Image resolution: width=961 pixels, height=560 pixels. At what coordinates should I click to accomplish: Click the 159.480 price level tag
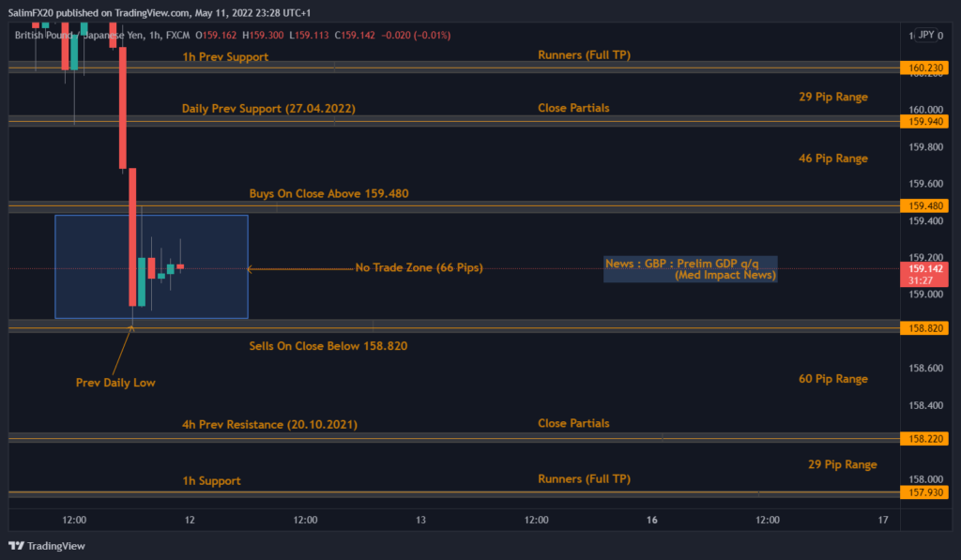tap(925, 205)
